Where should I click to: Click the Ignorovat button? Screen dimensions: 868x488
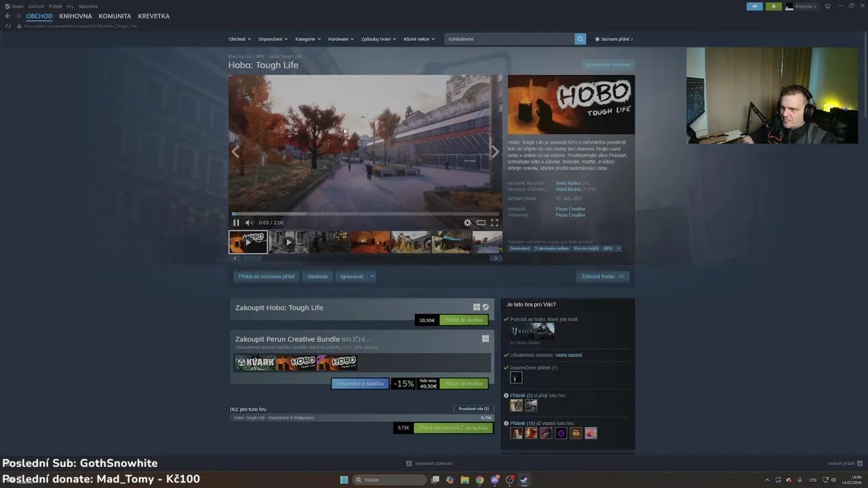pos(352,277)
